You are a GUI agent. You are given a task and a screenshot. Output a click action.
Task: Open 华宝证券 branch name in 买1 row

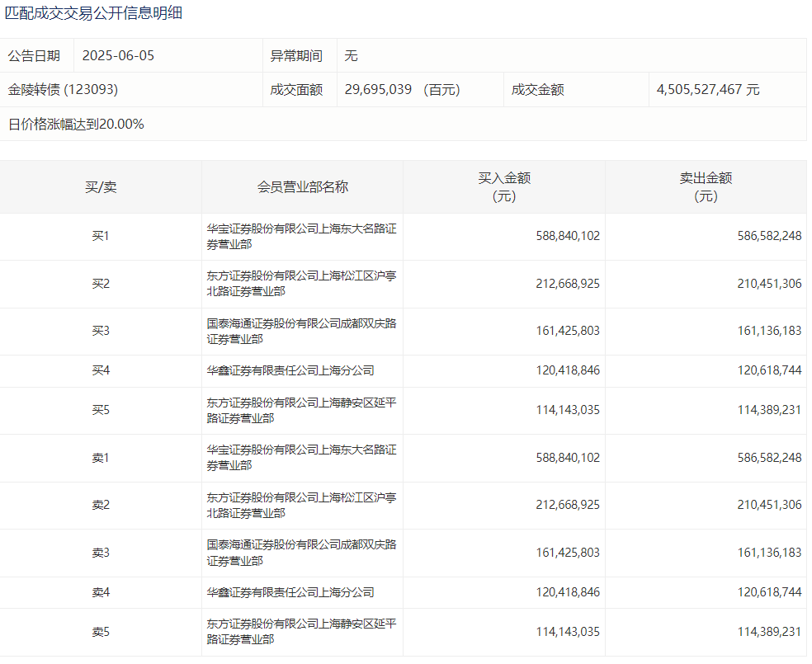pos(301,237)
